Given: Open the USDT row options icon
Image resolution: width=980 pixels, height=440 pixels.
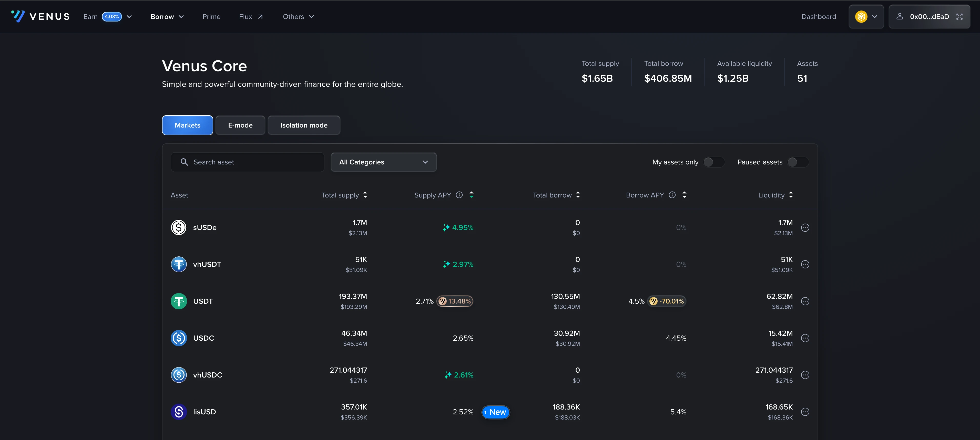Looking at the screenshot, I should point(805,301).
